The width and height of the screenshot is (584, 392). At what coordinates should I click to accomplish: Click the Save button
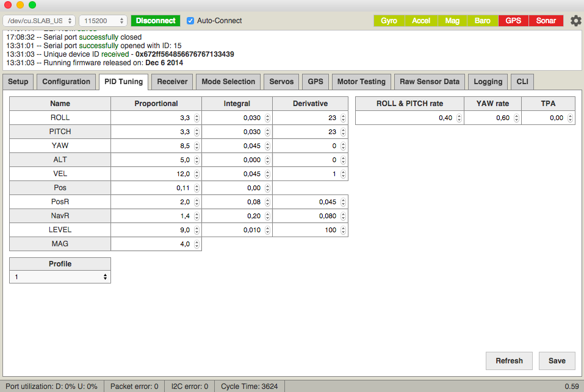[x=557, y=361]
